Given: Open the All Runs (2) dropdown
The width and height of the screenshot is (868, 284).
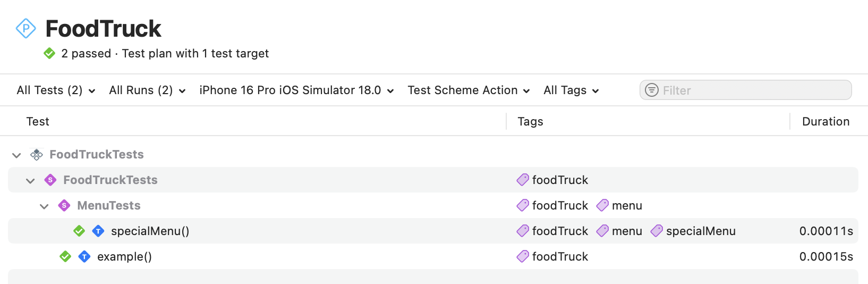Looking at the screenshot, I should [x=147, y=90].
